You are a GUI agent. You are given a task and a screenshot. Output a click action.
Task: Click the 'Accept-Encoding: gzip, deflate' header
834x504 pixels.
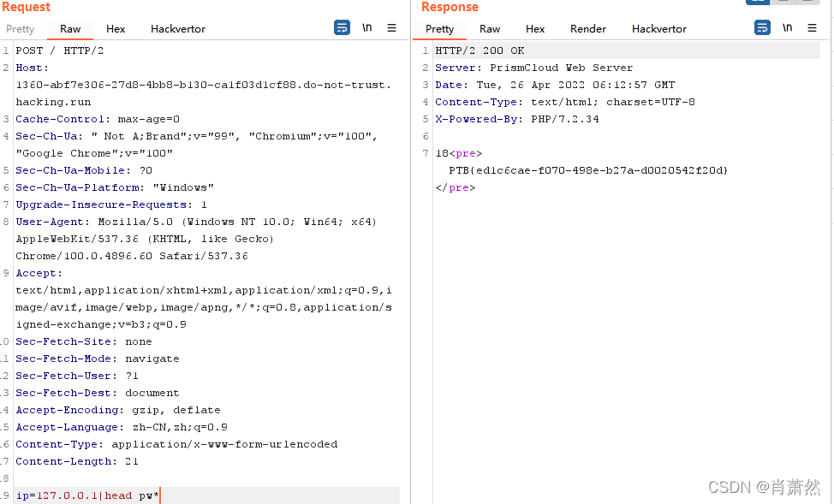coord(117,410)
